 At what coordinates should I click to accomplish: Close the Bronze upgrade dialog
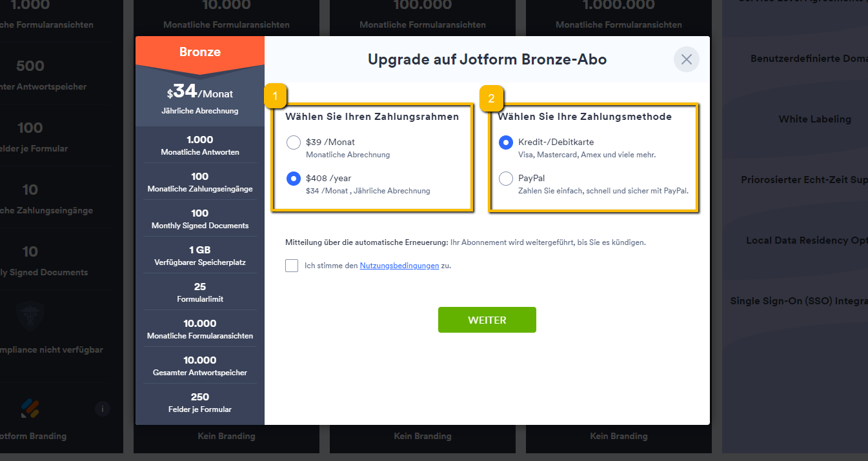[687, 59]
